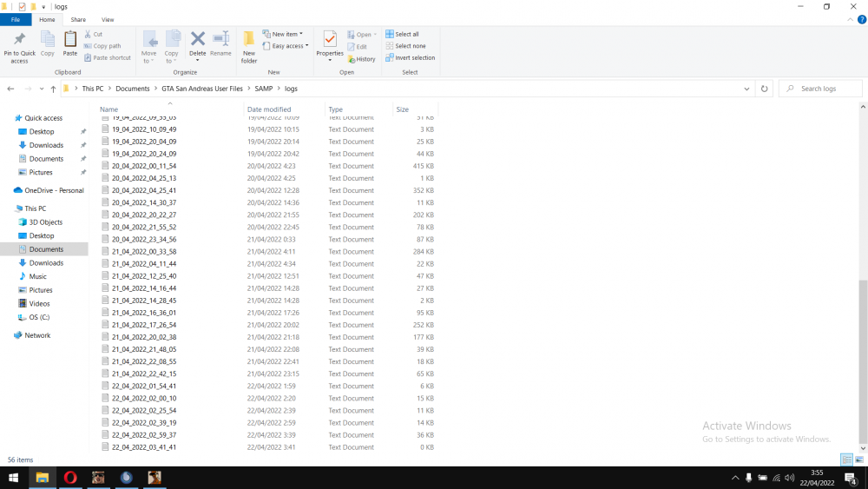
Task: Open the File menu tab
Action: point(16,19)
